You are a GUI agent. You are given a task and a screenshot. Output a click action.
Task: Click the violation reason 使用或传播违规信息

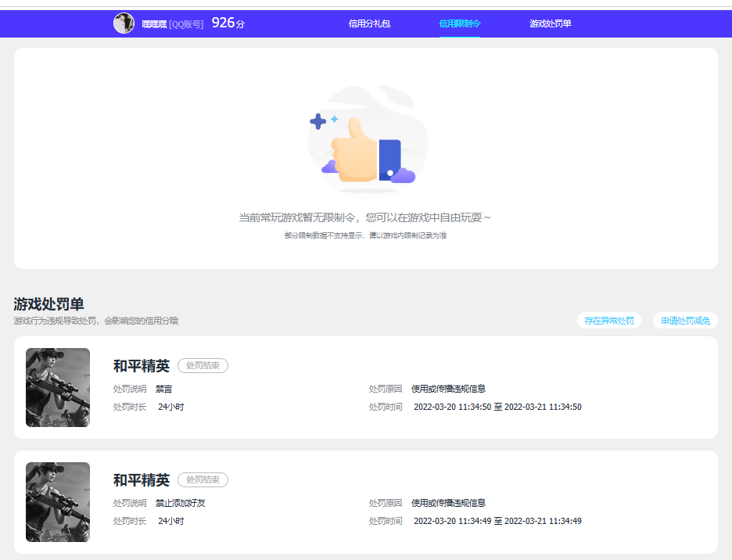coord(449,389)
